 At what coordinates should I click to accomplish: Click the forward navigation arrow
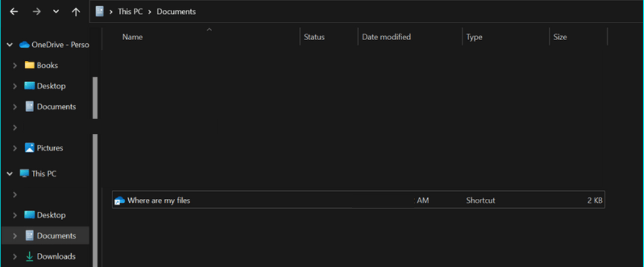(x=36, y=12)
